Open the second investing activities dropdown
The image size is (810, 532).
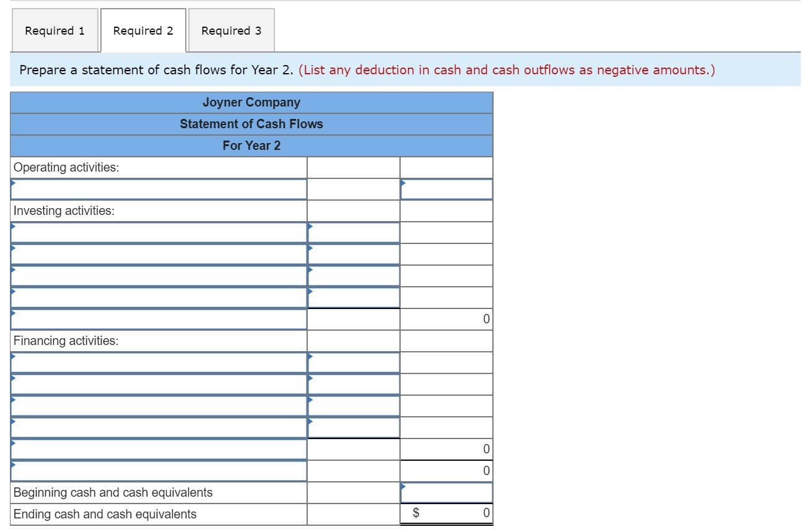click(158, 254)
